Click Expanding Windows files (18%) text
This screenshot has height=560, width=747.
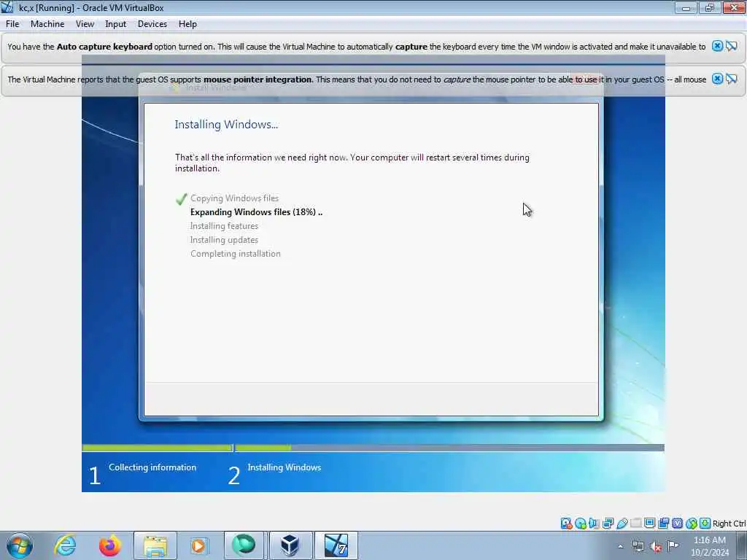click(x=256, y=212)
